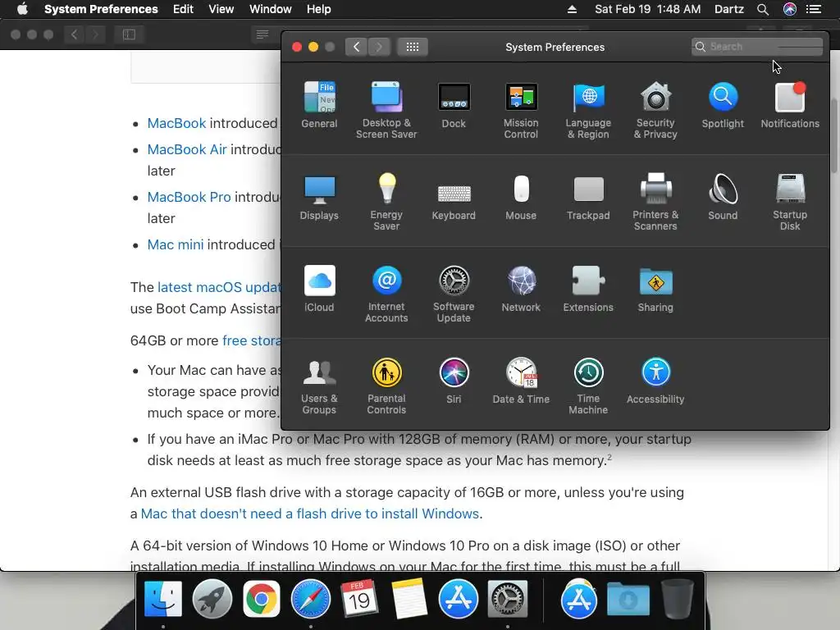Image resolution: width=840 pixels, height=630 pixels.
Task: Open Sound preferences
Action: pyautogui.click(x=723, y=197)
